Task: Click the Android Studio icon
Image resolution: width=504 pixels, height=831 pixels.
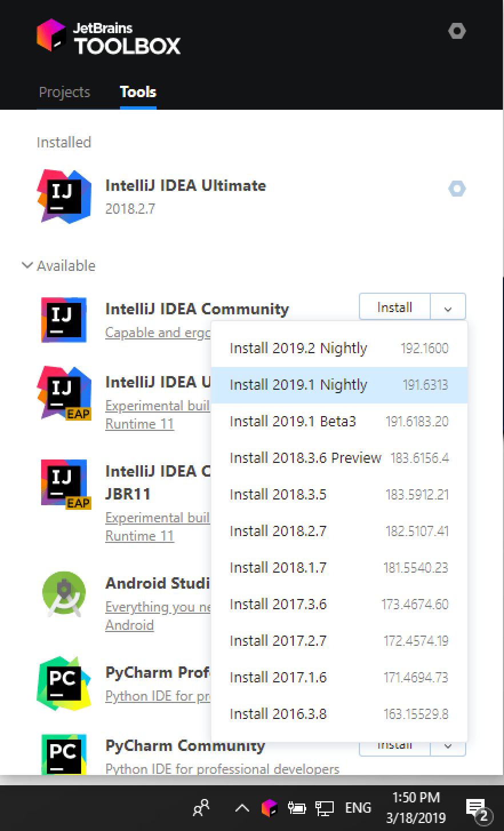Action: (64, 594)
